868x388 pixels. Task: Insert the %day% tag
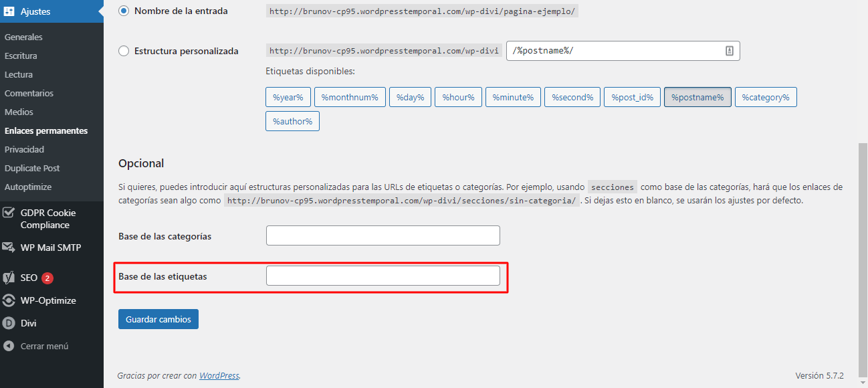click(x=410, y=97)
